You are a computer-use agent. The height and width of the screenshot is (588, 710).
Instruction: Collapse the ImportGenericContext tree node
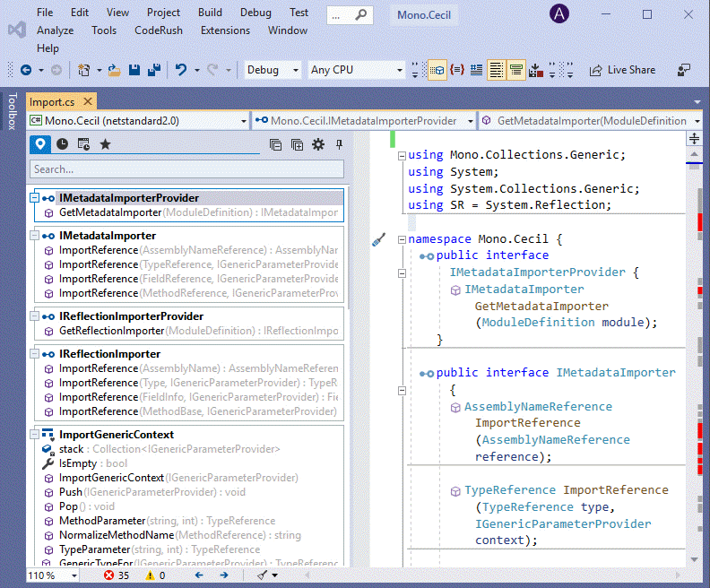(34, 435)
